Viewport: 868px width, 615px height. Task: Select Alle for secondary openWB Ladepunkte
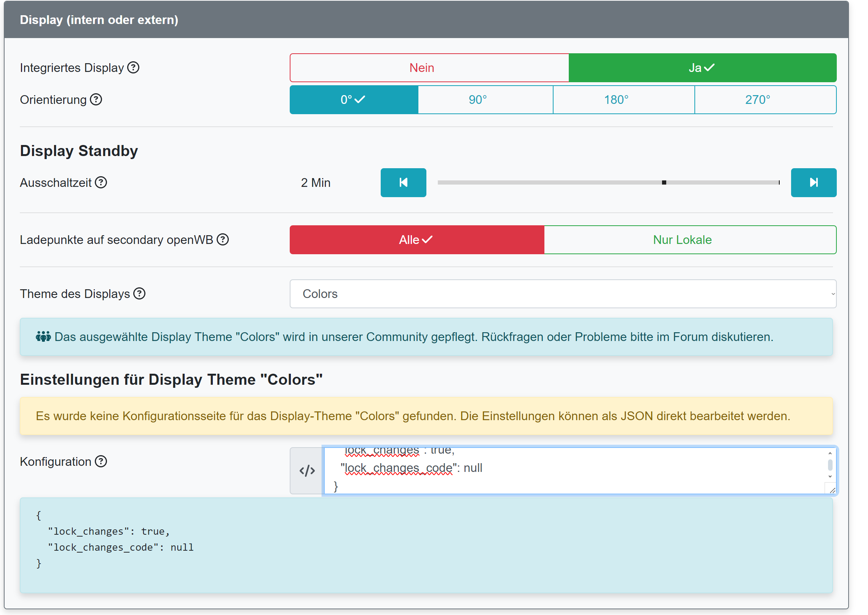pos(416,240)
